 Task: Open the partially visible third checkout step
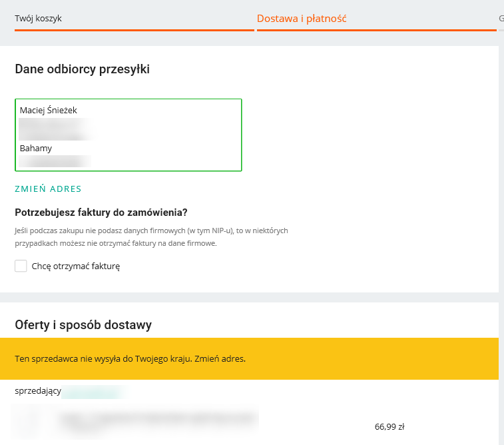[x=501, y=19]
